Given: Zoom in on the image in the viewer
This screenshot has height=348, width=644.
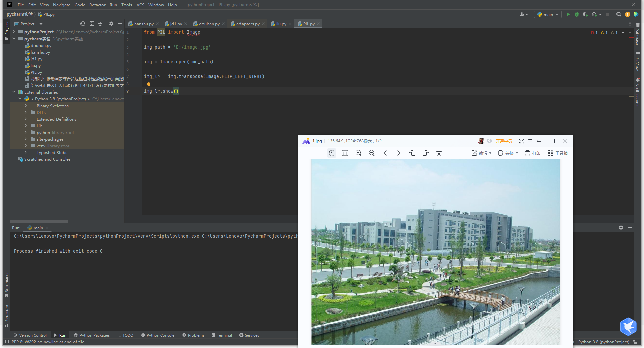Looking at the screenshot, I should coord(358,153).
